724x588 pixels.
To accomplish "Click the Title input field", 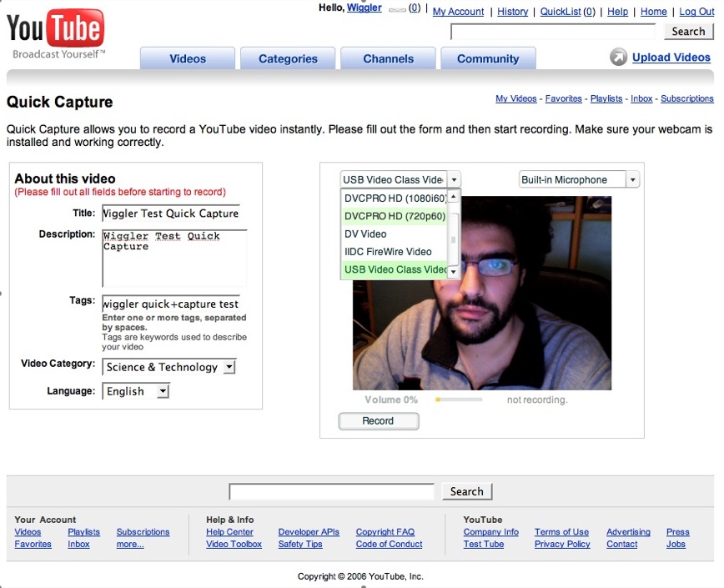I will (x=171, y=214).
